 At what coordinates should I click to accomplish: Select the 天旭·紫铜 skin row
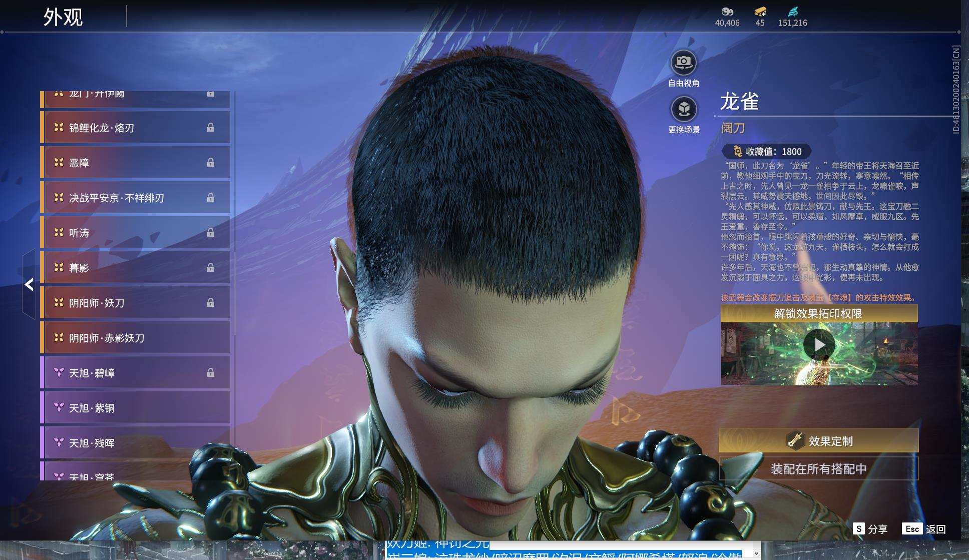point(135,408)
